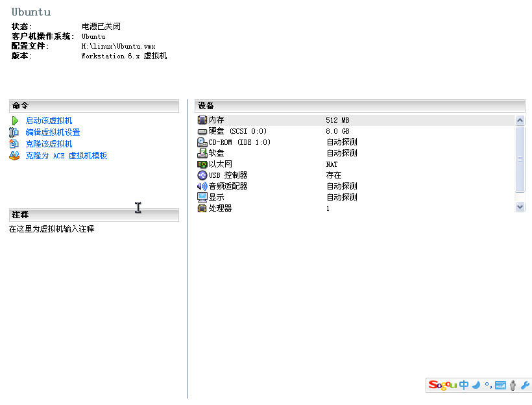
Task: Select the 软盘 device row
Action: 356,153
